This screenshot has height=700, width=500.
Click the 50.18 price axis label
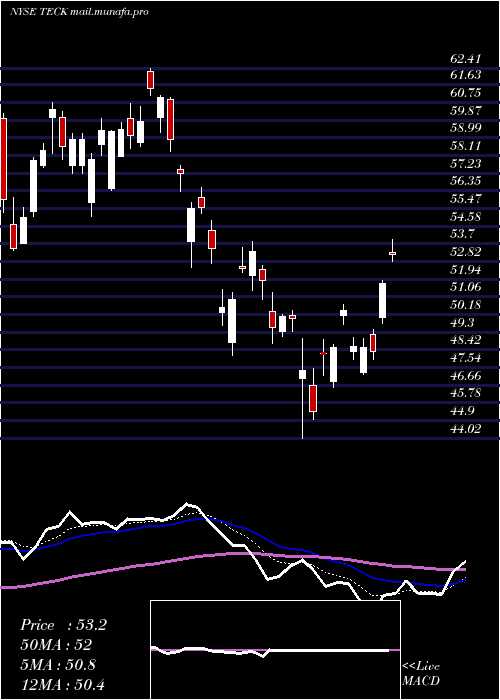[465, 305]
